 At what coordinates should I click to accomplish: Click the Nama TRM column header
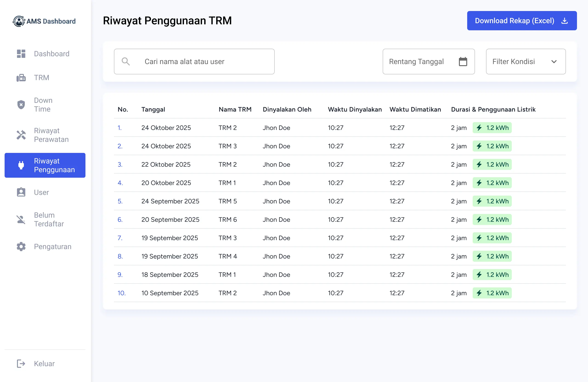pos(235,110)
